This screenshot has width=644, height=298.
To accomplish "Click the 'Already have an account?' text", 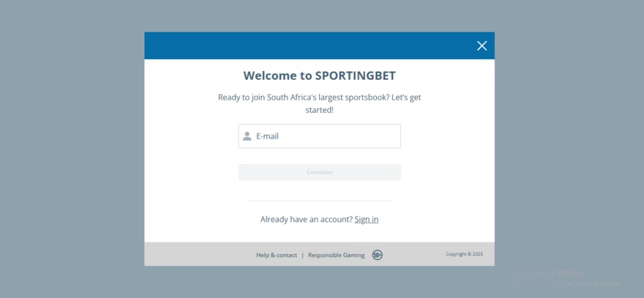I will click(307, 220).
